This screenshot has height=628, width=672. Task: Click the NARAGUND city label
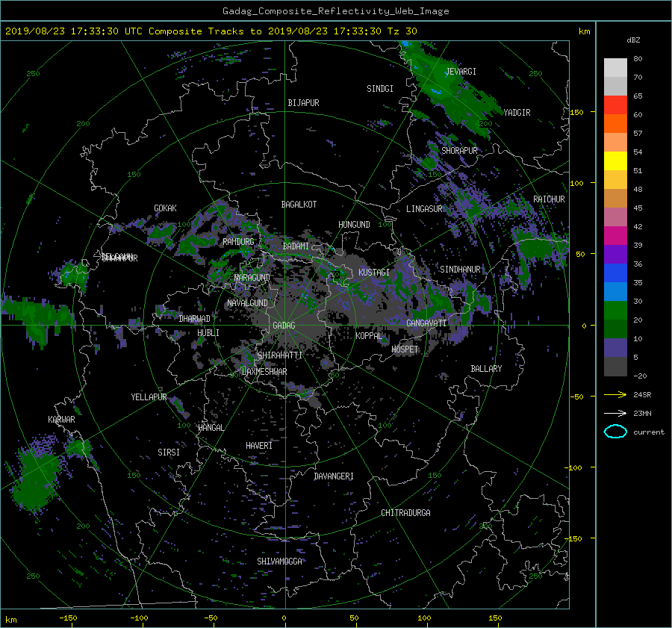click(252, 278)
